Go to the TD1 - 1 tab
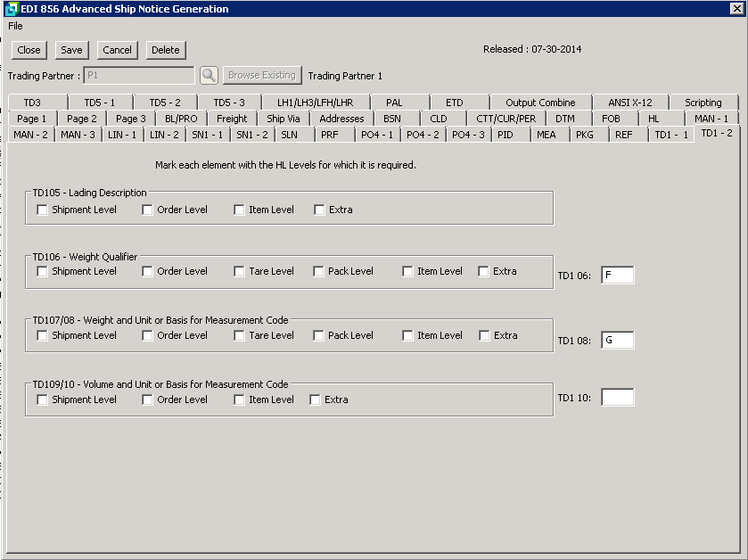 [x=670, y=135]
